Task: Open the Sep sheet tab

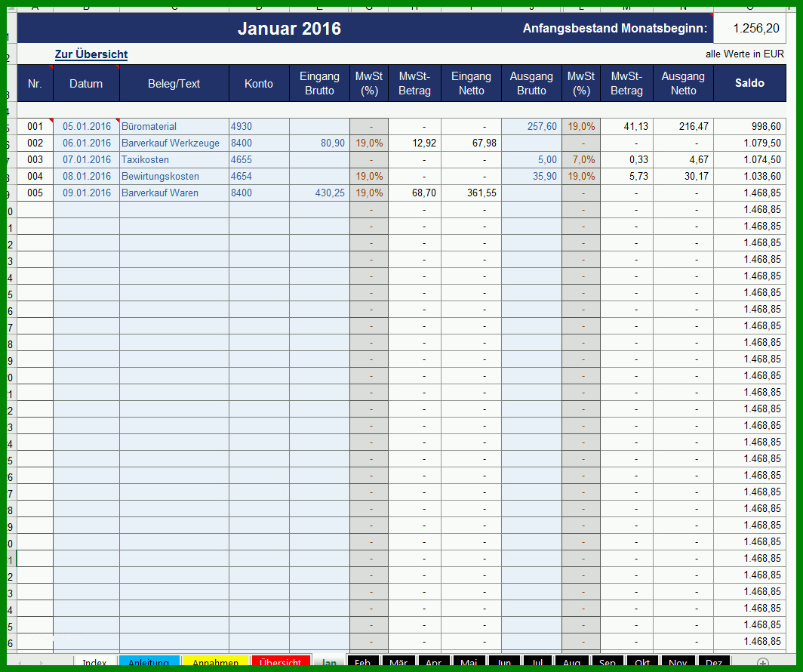Action: coord(608,662)
